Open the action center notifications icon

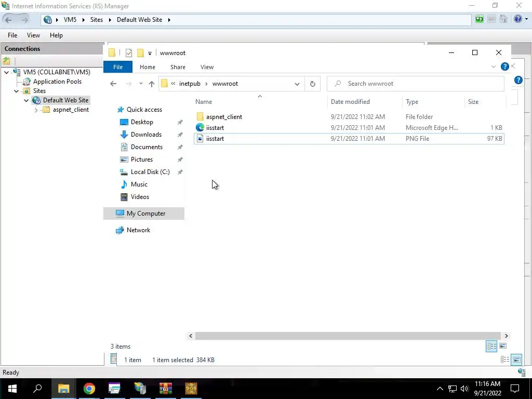pos(515,389)
